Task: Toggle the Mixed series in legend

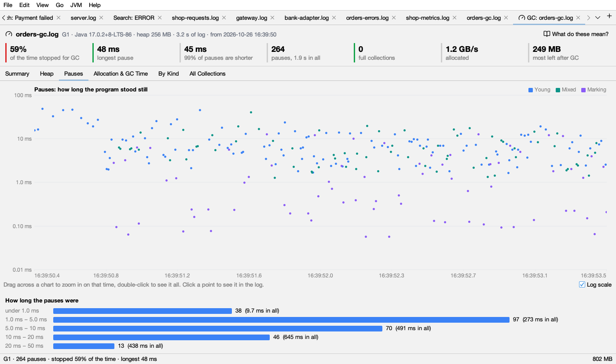Action: click(x=565, y=90)
